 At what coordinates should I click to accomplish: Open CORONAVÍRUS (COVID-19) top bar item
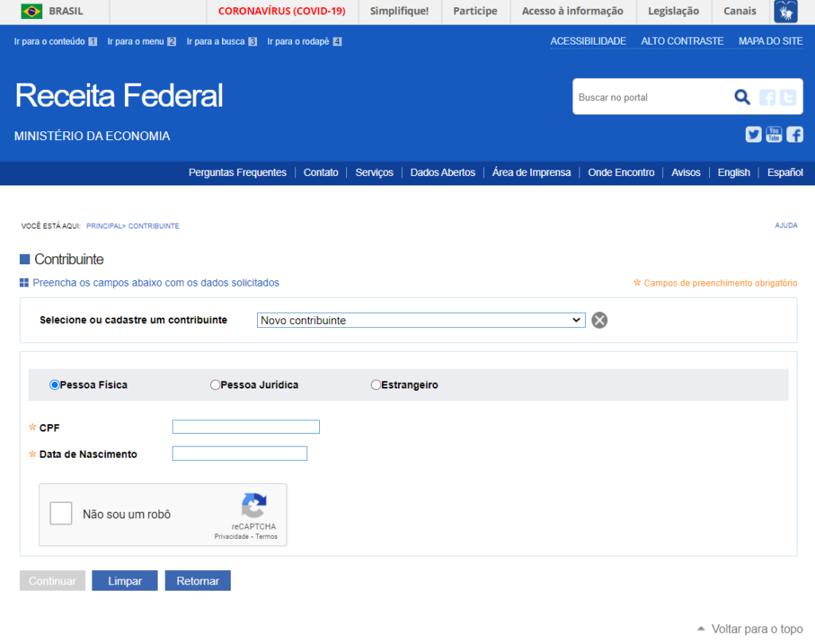[x=282, y=11]
